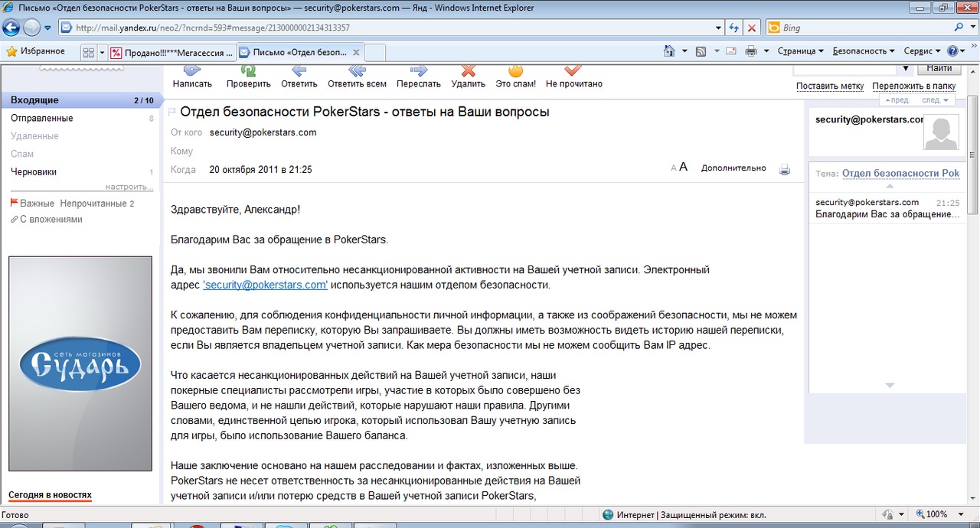
Task: Show Важные flagged messages
Action: pyautogui.click(x=31, y=204)
